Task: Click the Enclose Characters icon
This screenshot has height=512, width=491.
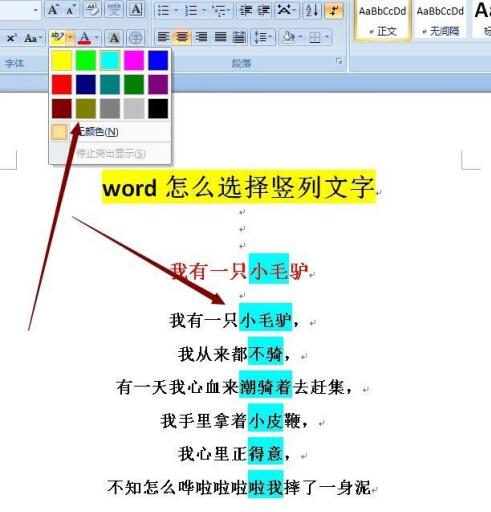Action: click(136, 38)
